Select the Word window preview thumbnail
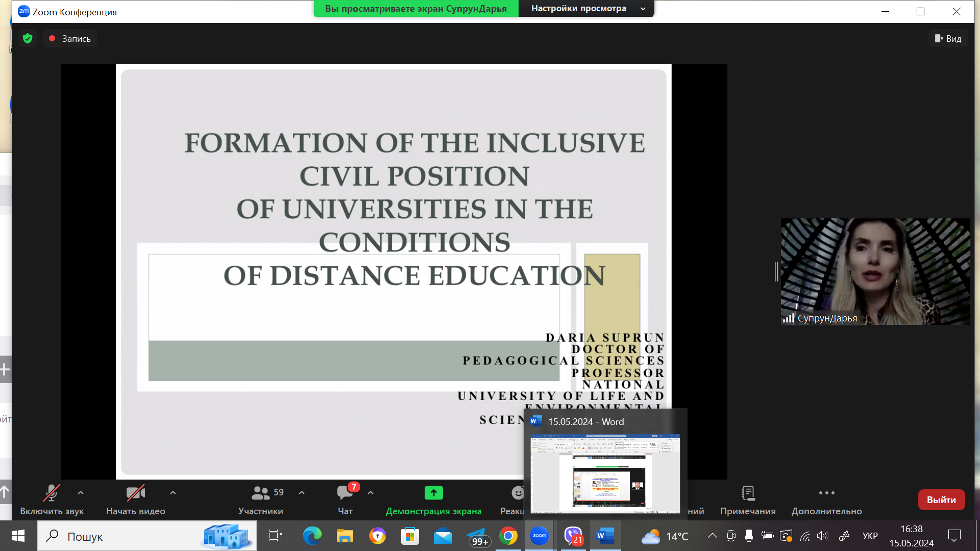The height and width of the screenshot is (551, 980). click(605, 473)
